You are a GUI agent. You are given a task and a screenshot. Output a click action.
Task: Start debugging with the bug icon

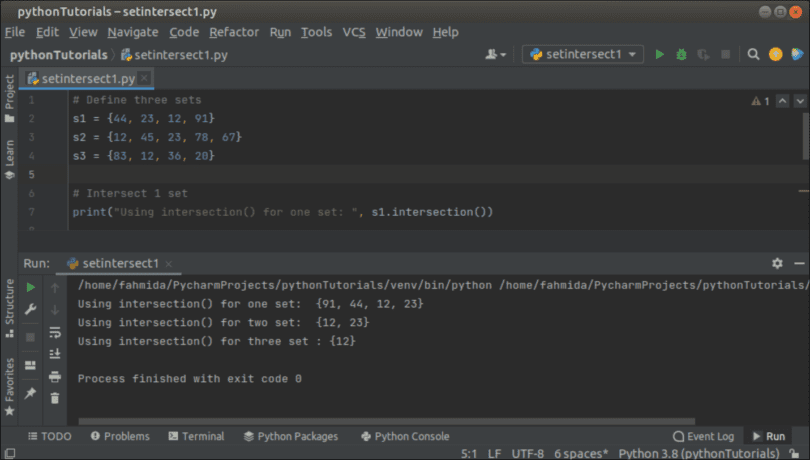pos(681,54)
